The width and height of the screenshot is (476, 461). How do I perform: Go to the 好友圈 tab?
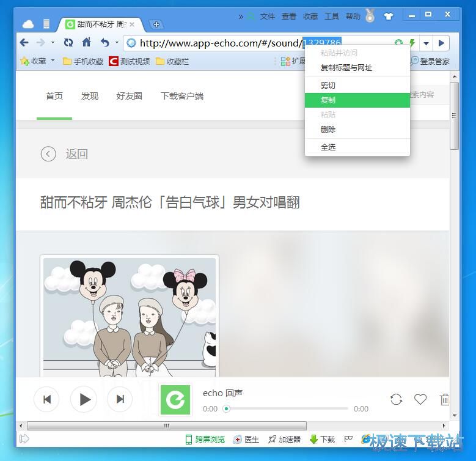click(x=130, y=96)
